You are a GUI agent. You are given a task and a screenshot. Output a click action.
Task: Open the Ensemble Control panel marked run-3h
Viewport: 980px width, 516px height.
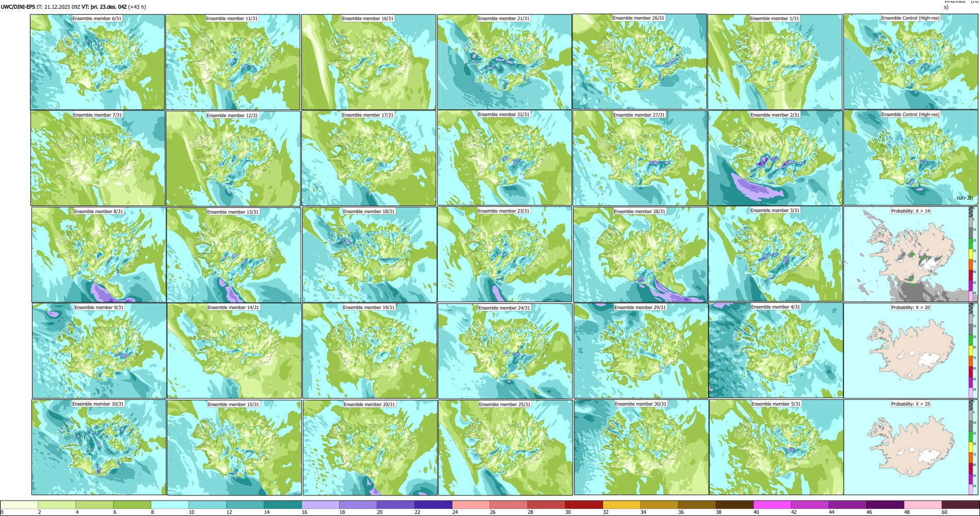910,158
